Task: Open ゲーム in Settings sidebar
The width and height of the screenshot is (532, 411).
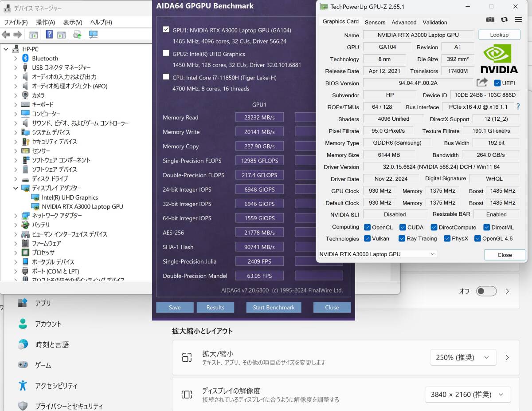Action: point(43,365)
